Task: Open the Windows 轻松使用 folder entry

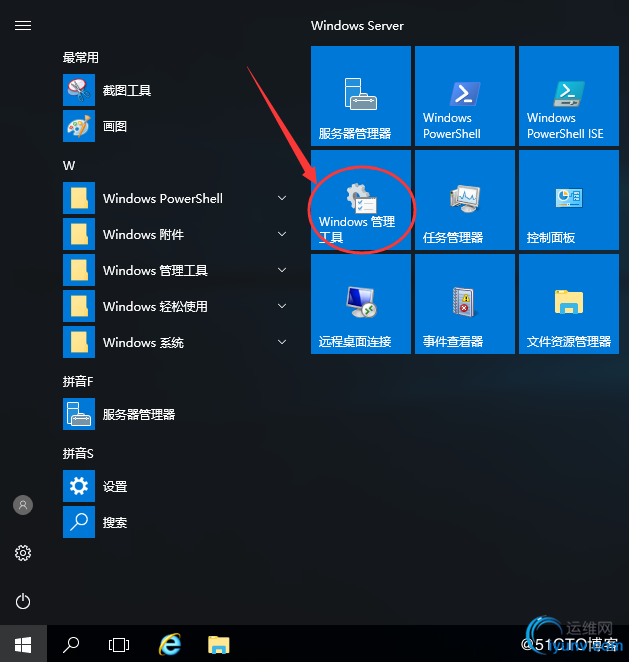Action: 175,306
